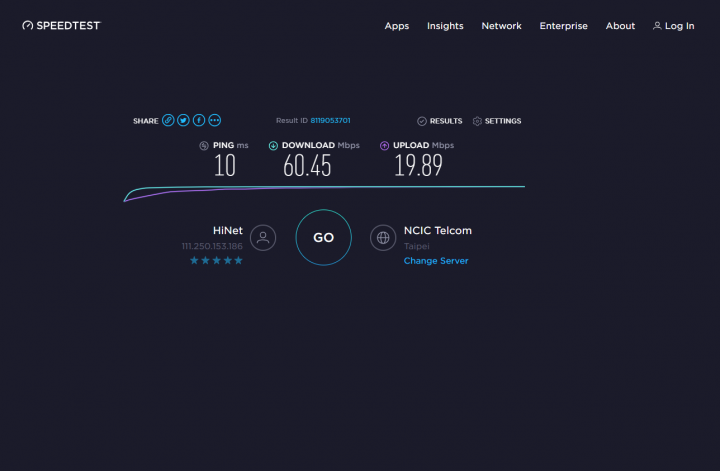Open the Insights menu
The image size is (720, 471).
point(445,26)
